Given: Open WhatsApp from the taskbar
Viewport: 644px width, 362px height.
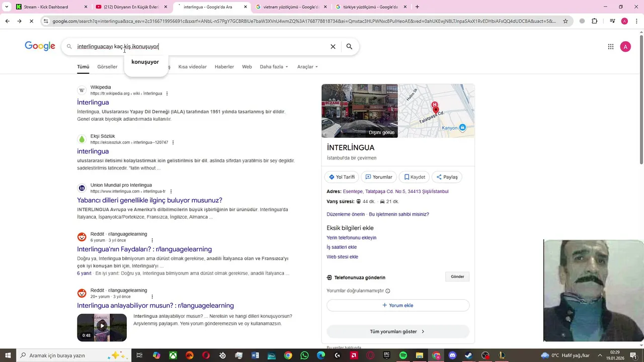Looking at the screenshot, I should [304, 355].
